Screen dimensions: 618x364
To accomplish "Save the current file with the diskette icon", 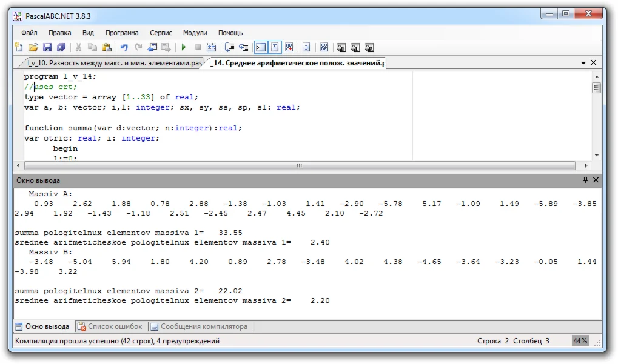I will pos(47,47).
